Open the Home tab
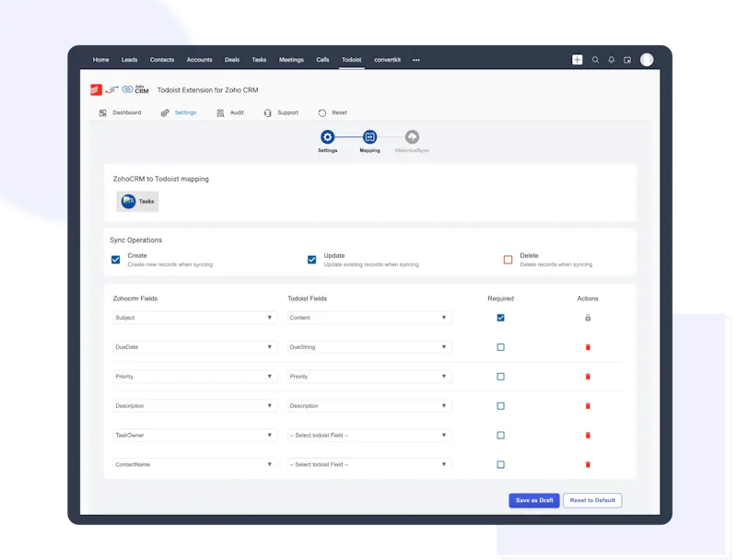This screenshot has width=737, height=560. point(100,60)
